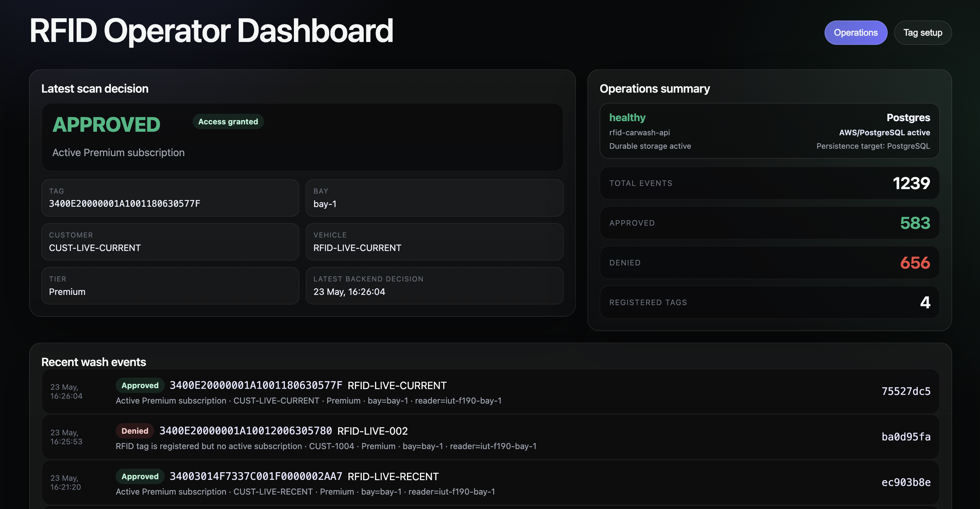Click the total events count 1239
This screenshot has height=509, width=980.
911,183
